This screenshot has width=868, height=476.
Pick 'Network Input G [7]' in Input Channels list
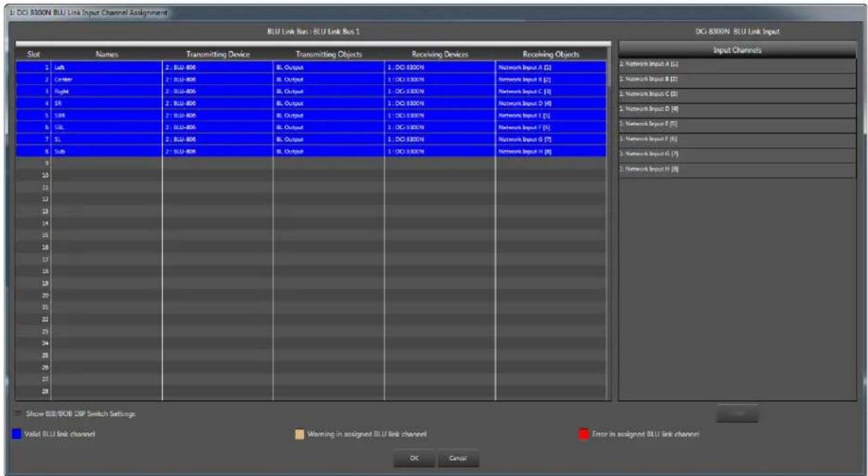click(737, 154)
